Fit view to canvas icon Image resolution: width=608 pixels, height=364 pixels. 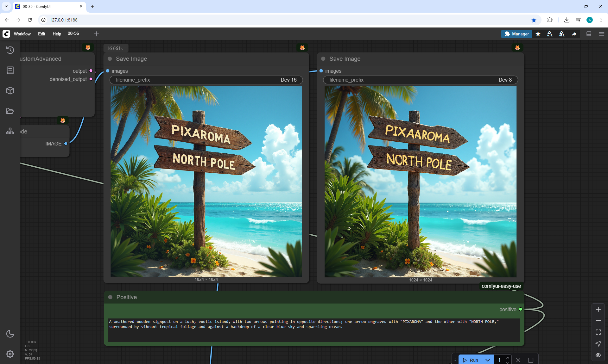coord(598,332)
